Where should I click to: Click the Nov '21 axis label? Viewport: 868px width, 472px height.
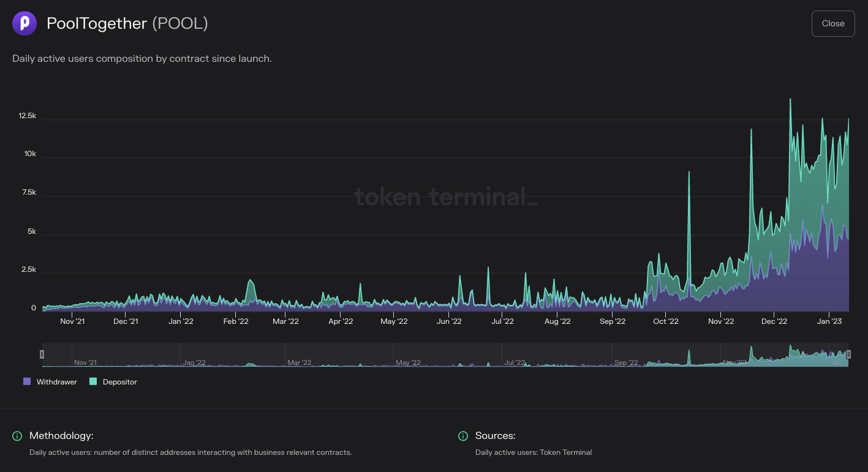click(x=73, y=321)
